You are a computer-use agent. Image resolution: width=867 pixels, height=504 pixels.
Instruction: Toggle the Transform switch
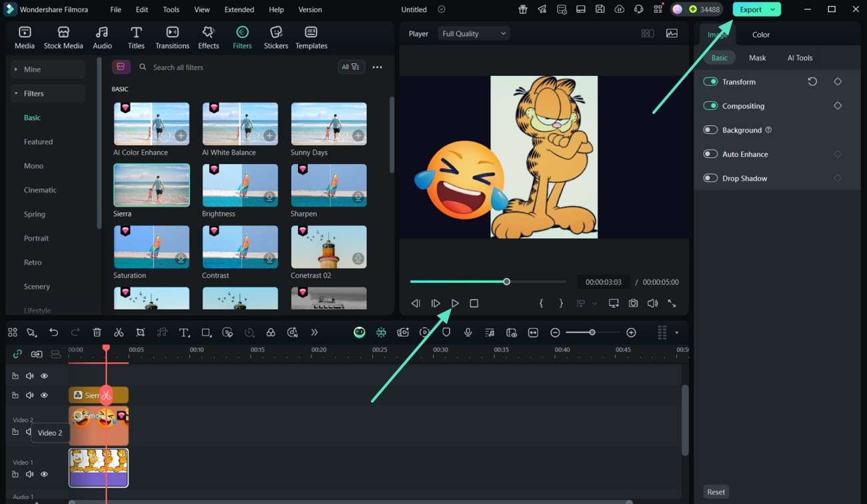coord(710,81)
